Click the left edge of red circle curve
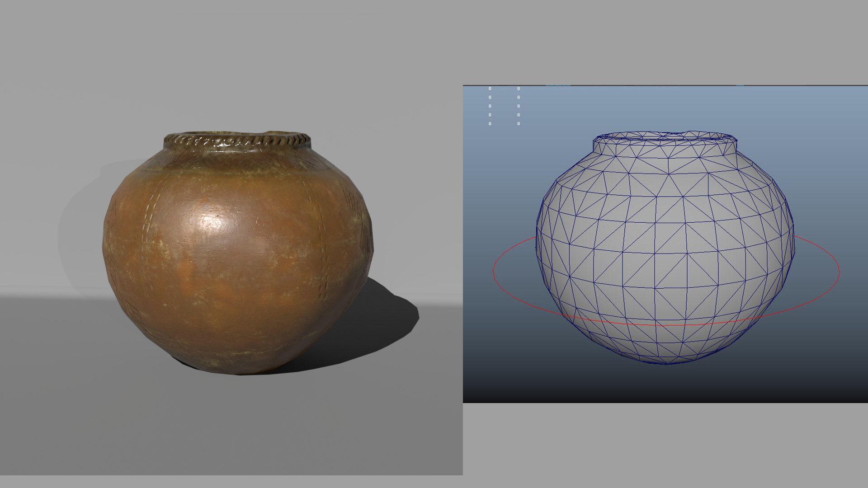 [493, 271]
